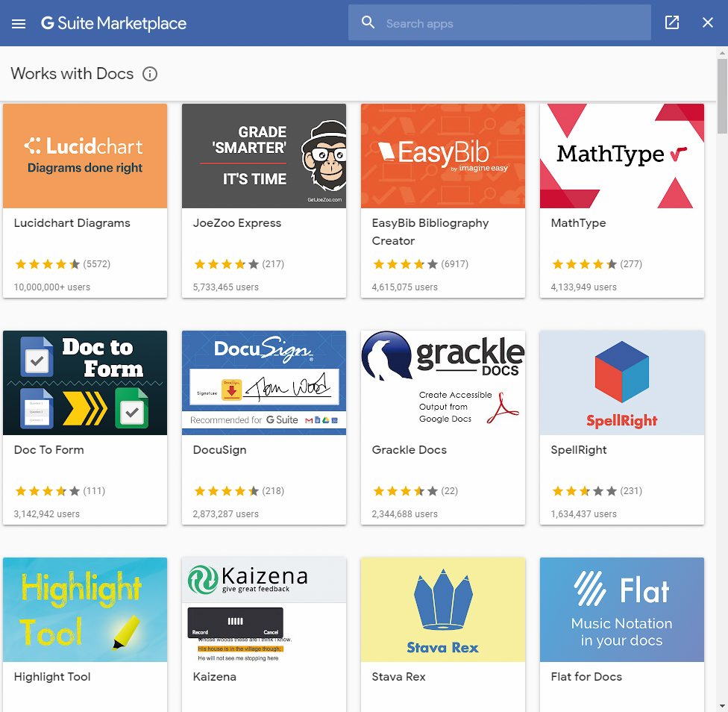Image resolution: width=728 pixels, height=712 pixels.
Task: Open the Flat Music Notation banner
Action: [621, 609]
